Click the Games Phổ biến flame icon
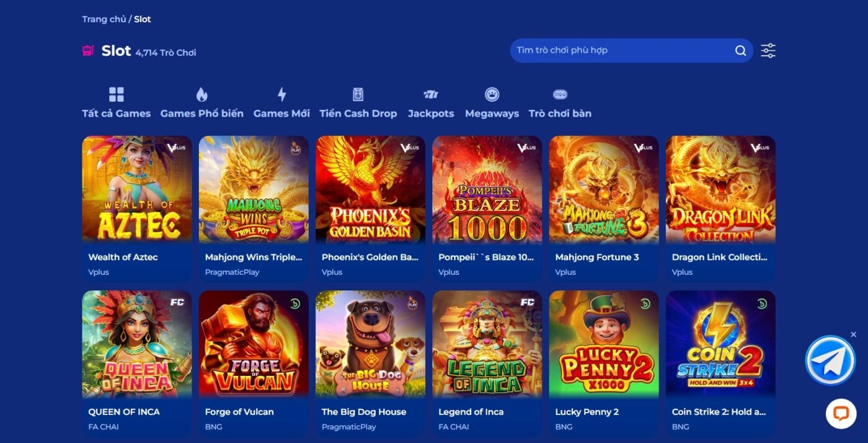This screenshot has width=868, height=443. 201,94
